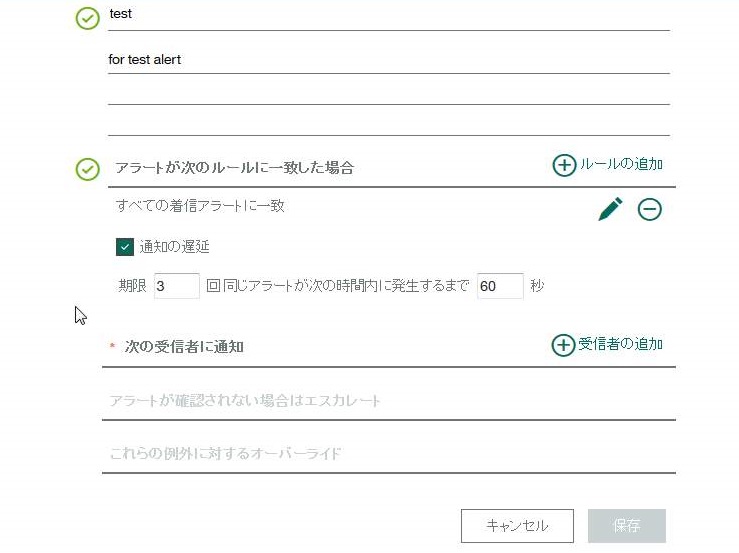
Task: Click the キャンセル button
Action: click(517, 526)
